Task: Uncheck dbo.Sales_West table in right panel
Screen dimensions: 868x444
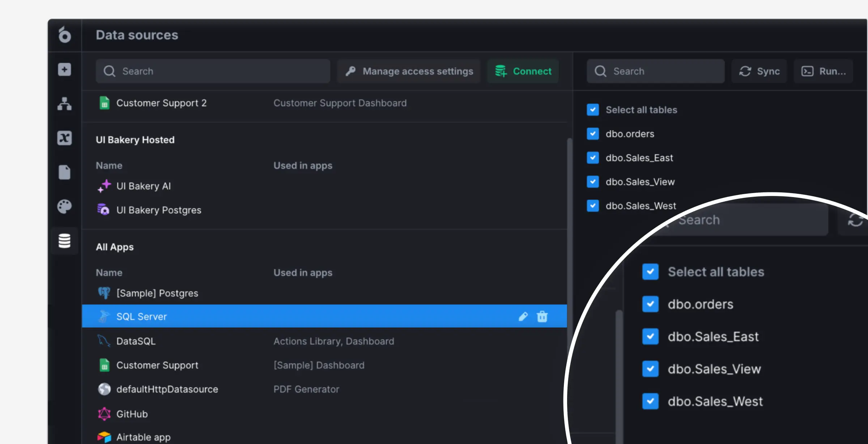Action: pyautogui.click(x=593, y=206)
